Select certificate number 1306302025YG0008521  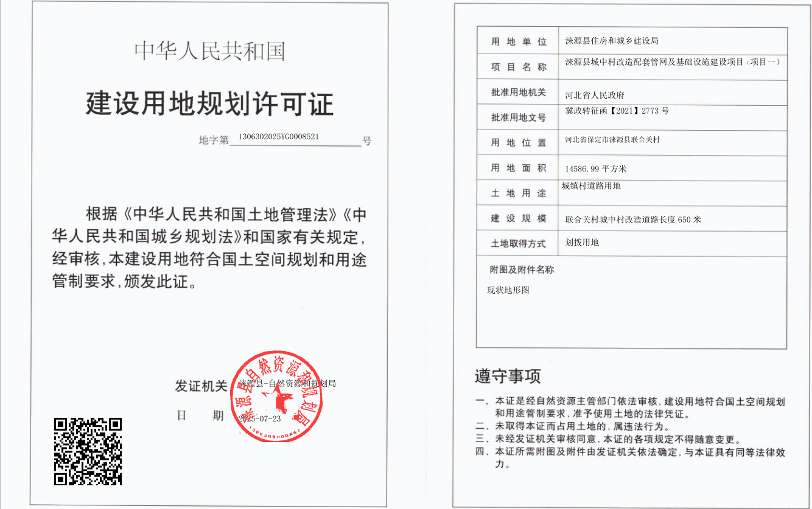click(x=279, y=137)
